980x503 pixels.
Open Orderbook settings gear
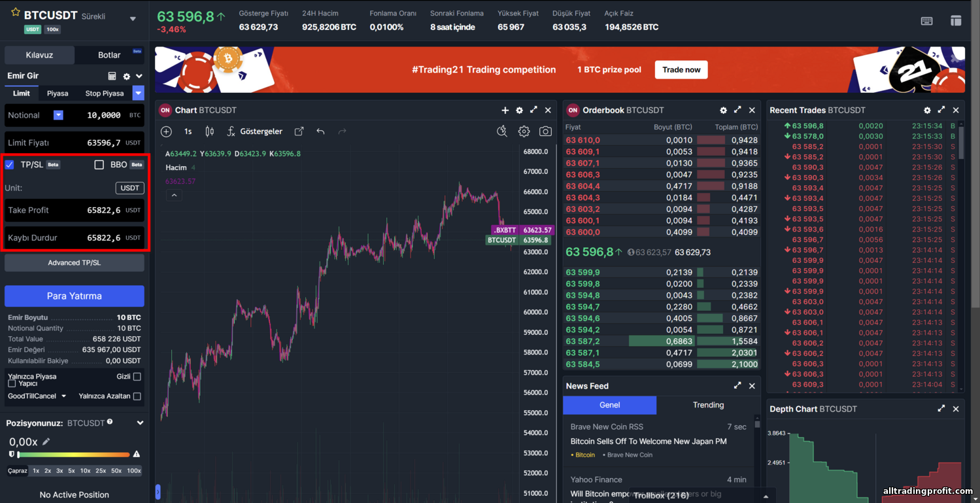(x=724, y=111)
